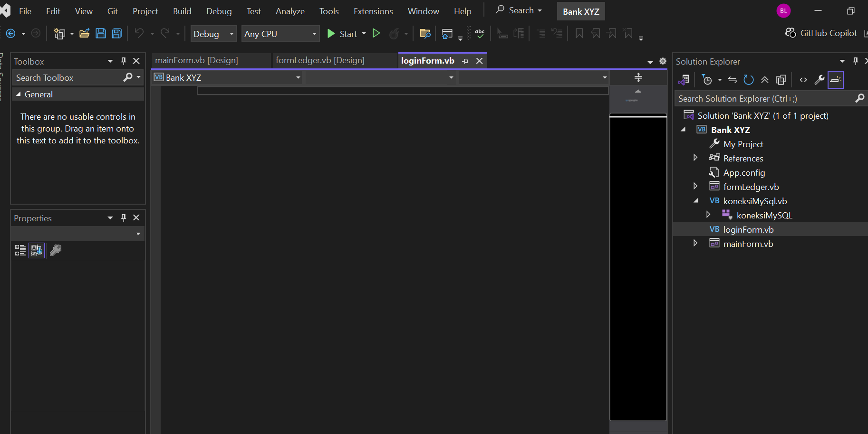Toggle pin on loginForm.vb tab

(465, 61)
